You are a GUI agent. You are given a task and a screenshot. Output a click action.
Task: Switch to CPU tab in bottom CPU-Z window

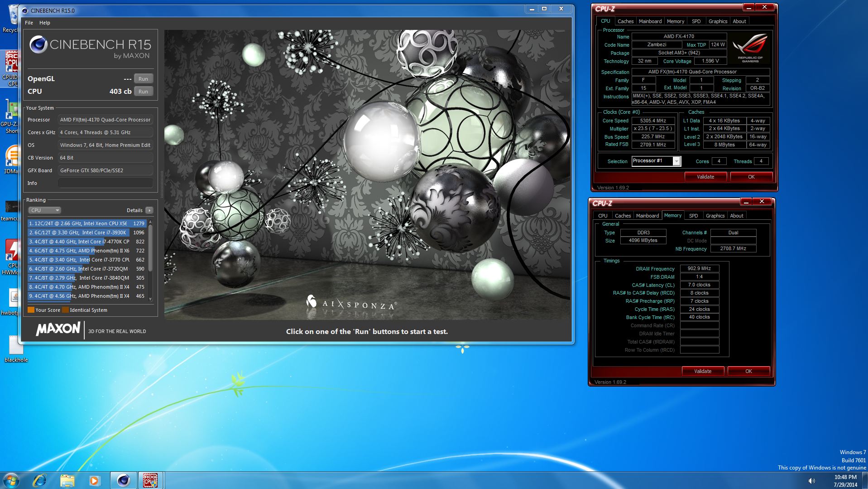tap(603, 216)
